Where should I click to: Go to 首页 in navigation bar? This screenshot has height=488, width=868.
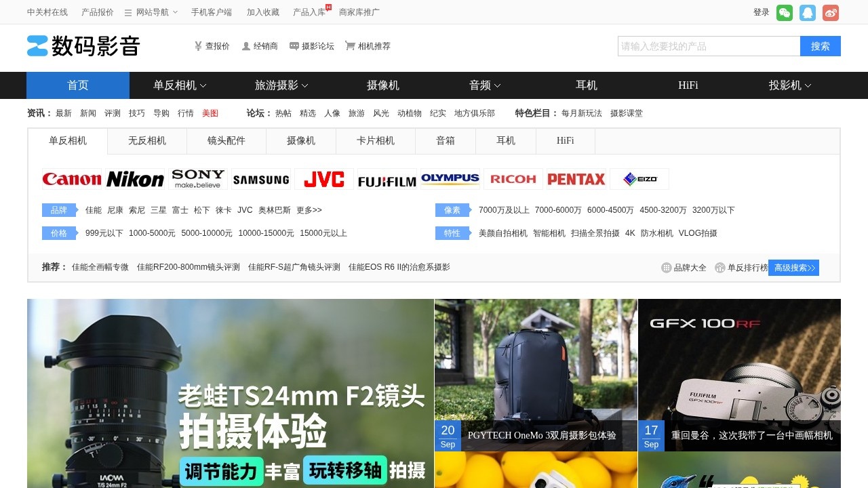[78, 85]
